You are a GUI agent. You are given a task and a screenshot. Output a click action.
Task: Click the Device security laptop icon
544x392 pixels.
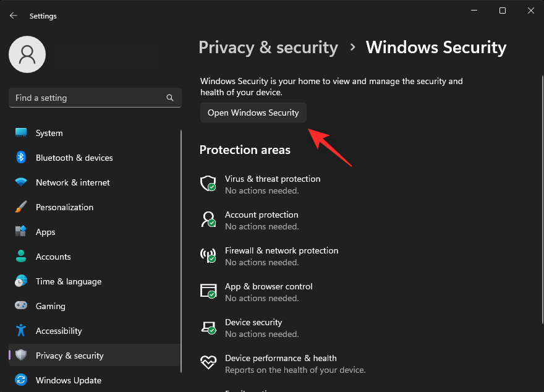(208, 327)
